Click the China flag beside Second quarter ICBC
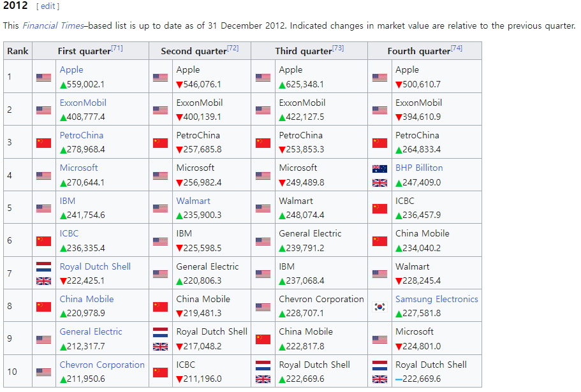The image size is (581, 392). pyautogui.click(x=161, y=372)
